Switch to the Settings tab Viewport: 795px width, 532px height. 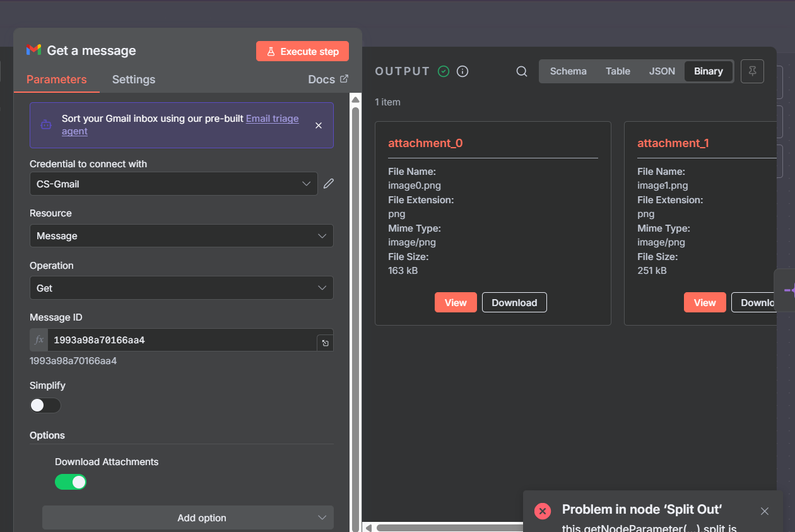coord(133,80)
